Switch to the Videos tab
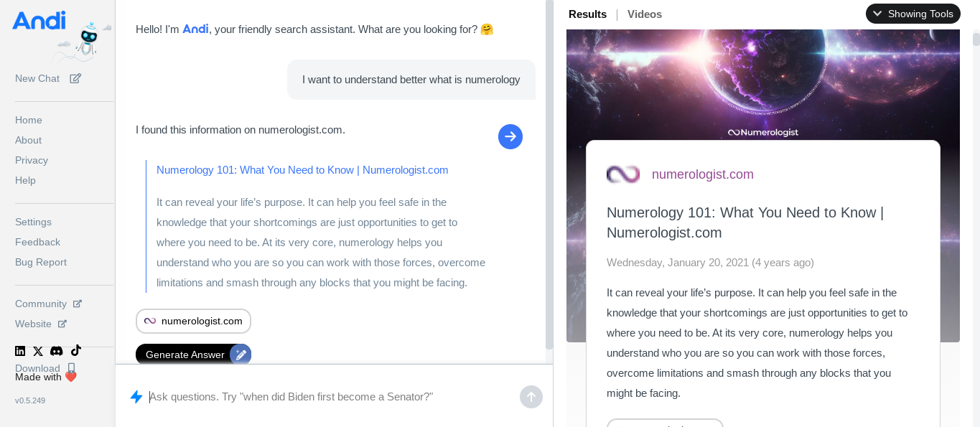This screenshot has width=980, height=427. coord(644,14)
